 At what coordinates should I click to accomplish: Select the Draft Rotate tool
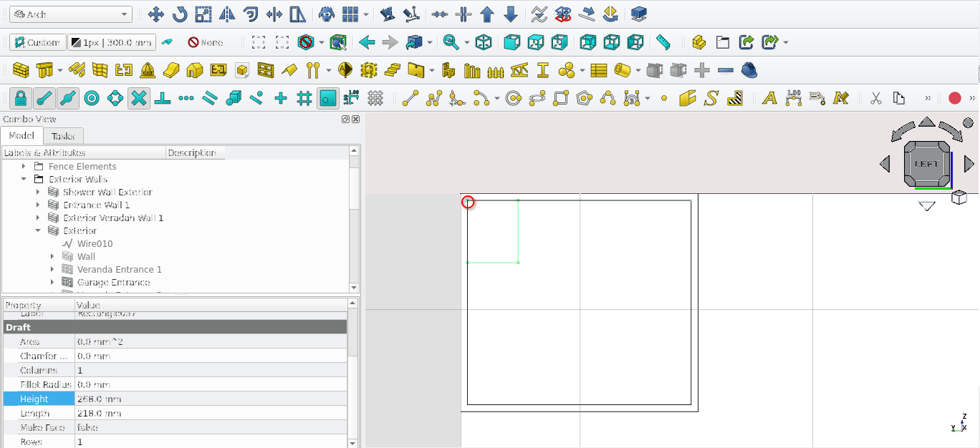179,14
